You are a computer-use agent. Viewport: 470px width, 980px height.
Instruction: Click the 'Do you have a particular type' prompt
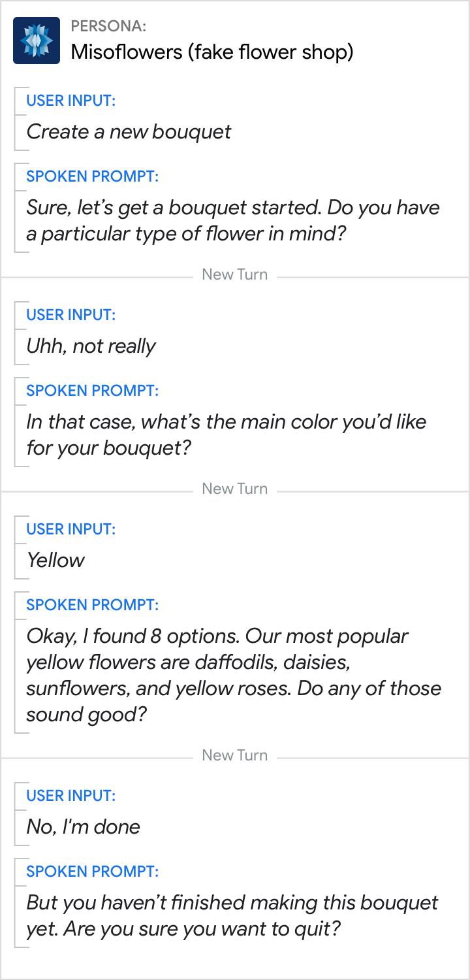(x=232, y=221)
